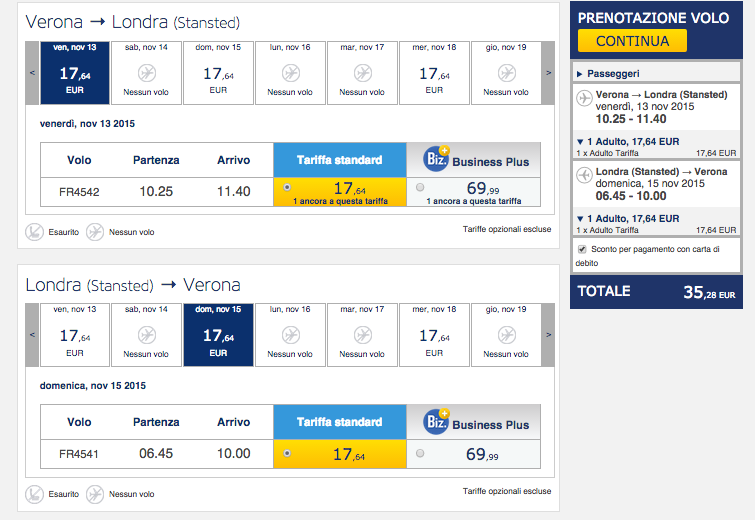The height and width of the screenshot is (520, 755).
Task: Select ven, nov 13 return date tab
Action: (75, 334)
